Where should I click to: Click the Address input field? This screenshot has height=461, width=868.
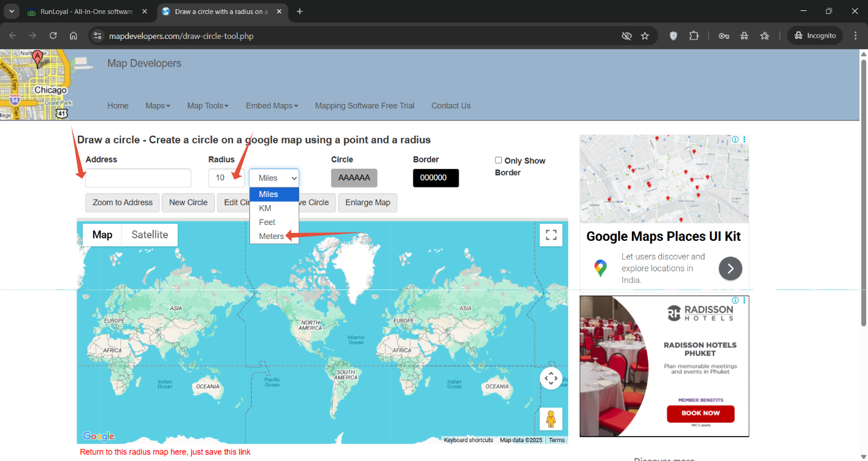point(138,178)
